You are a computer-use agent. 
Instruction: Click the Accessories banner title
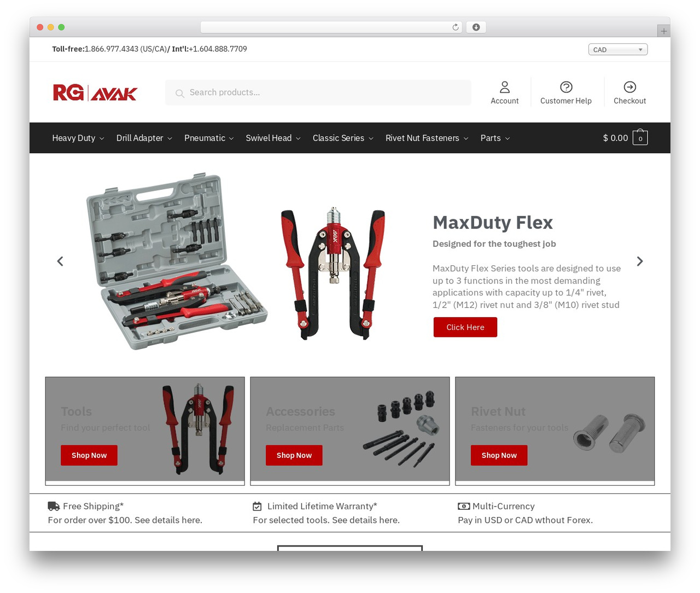coord(300,411)
